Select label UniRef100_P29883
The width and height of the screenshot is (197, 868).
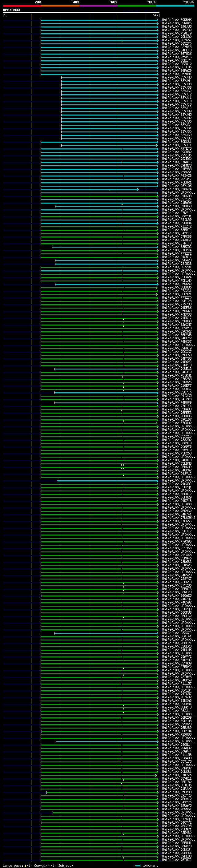(x=177, y=735)
